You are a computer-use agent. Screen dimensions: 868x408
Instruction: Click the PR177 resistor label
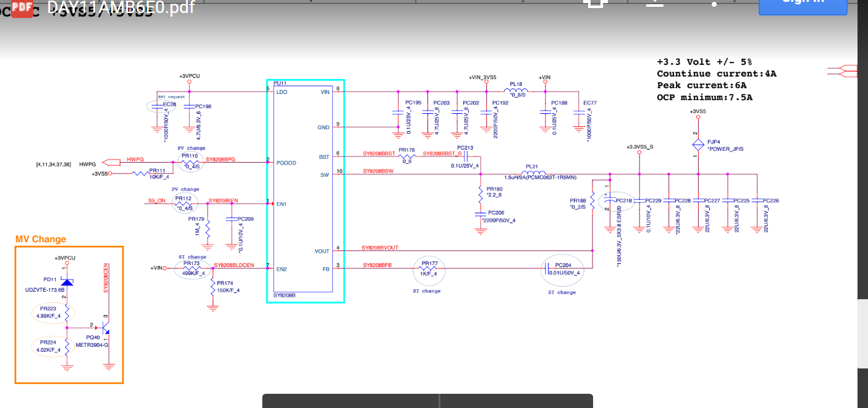[x=429, y=263]
